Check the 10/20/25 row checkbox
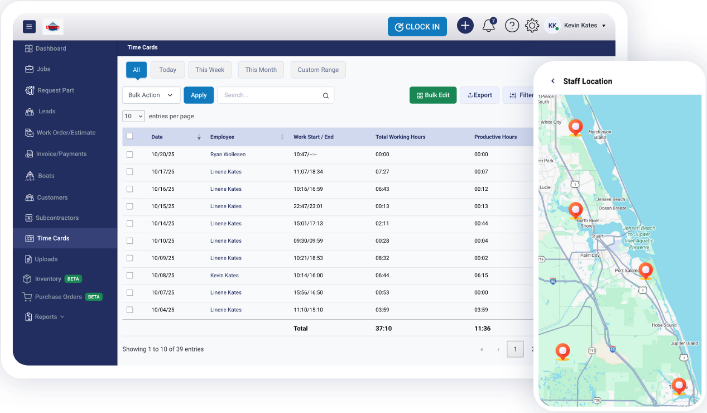 pos(129,154)
